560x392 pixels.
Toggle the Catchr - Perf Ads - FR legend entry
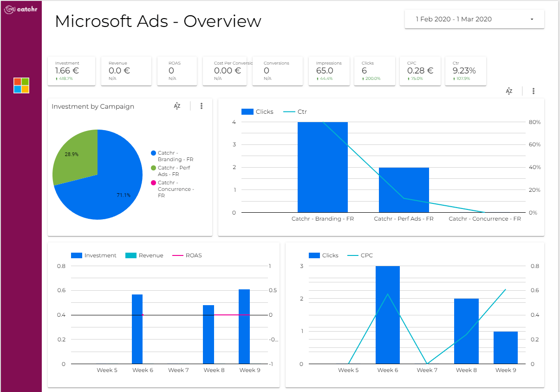tap(171, 171)
